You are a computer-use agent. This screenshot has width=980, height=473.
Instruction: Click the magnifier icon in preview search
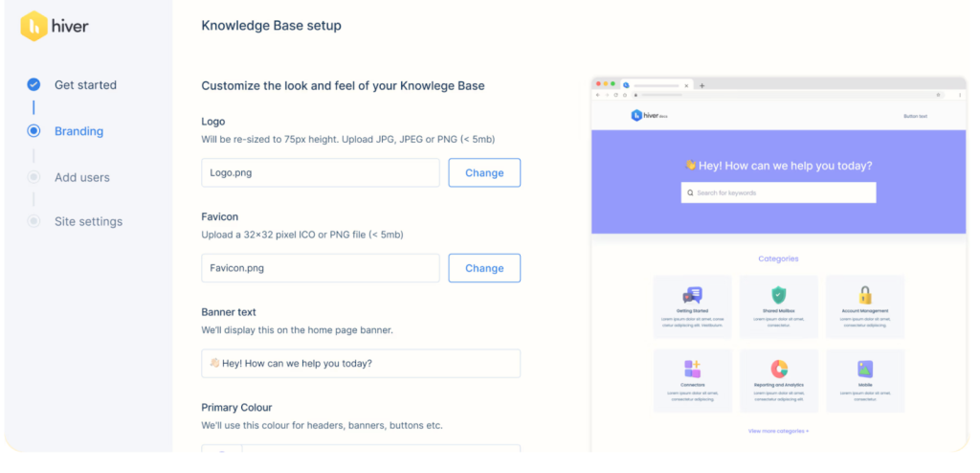point(690,192)
